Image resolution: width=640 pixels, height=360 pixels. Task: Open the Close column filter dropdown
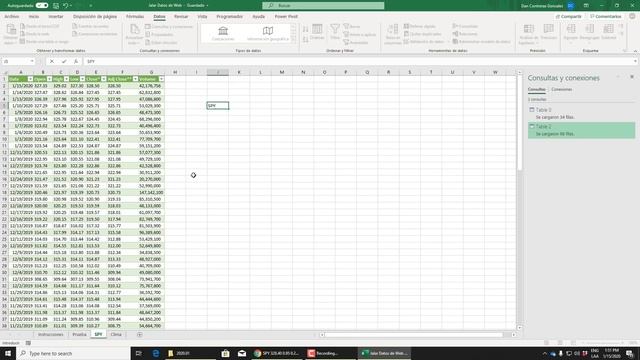[x=104, y=79]
